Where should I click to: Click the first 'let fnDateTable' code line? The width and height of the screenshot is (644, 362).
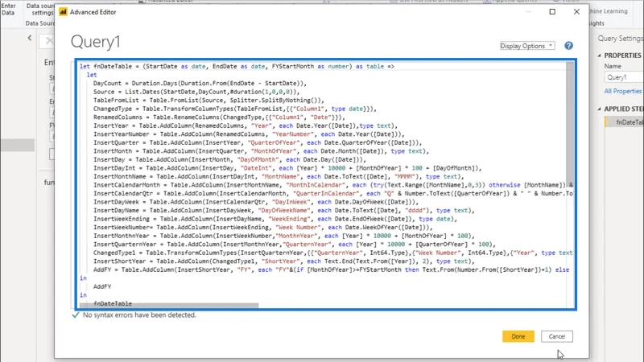coord(237,67)
